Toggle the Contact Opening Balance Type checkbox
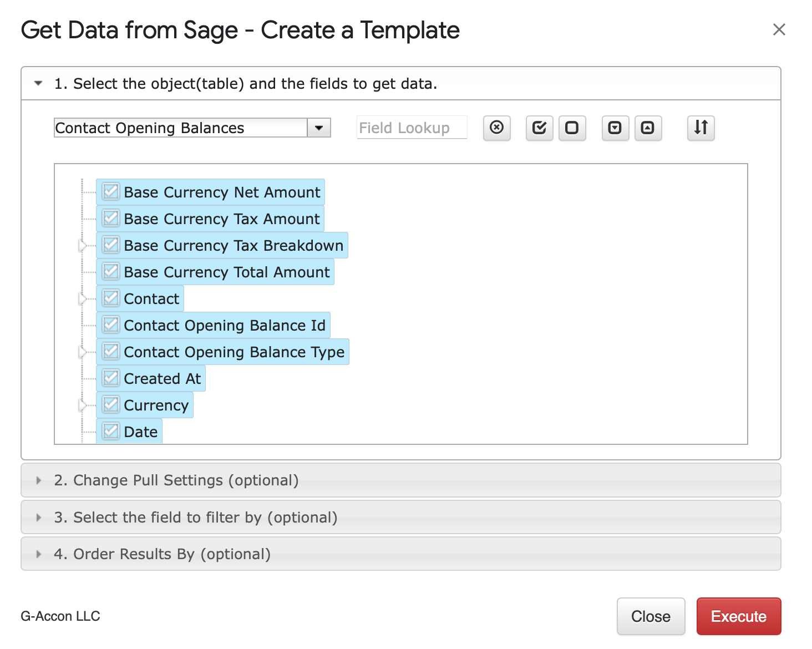Screen dimensions: 812x649 point(110,351)
